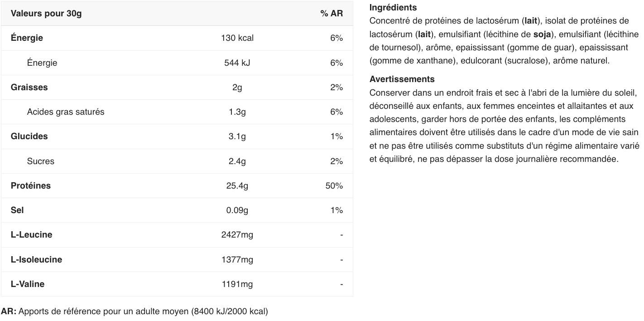This screenshot has height=321, width=644.
Task: Select the 'Graisses' row label
Action: point(29,88)
